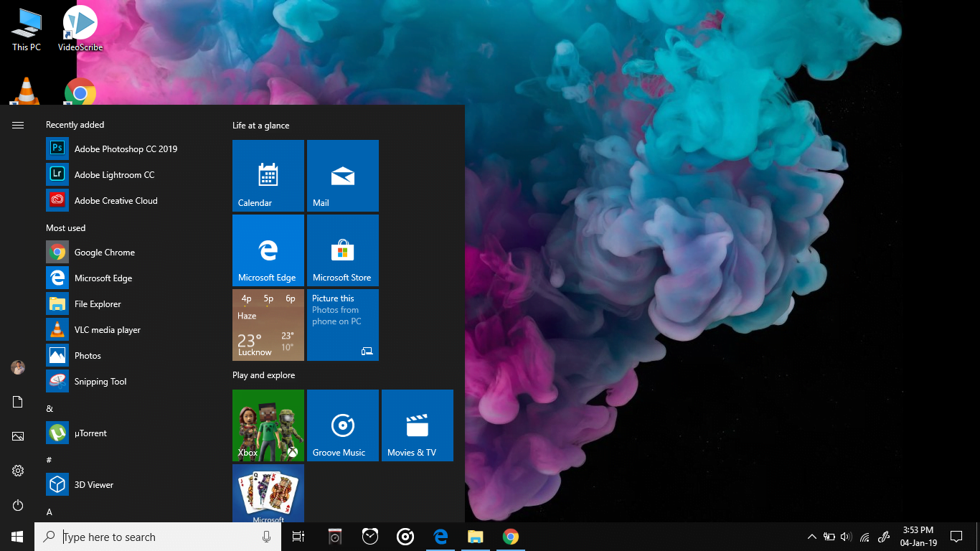Expand the Start menu hamburger button
Image resolution: width=980 pixels, height=551 pixels.
(x=18, y=125)
